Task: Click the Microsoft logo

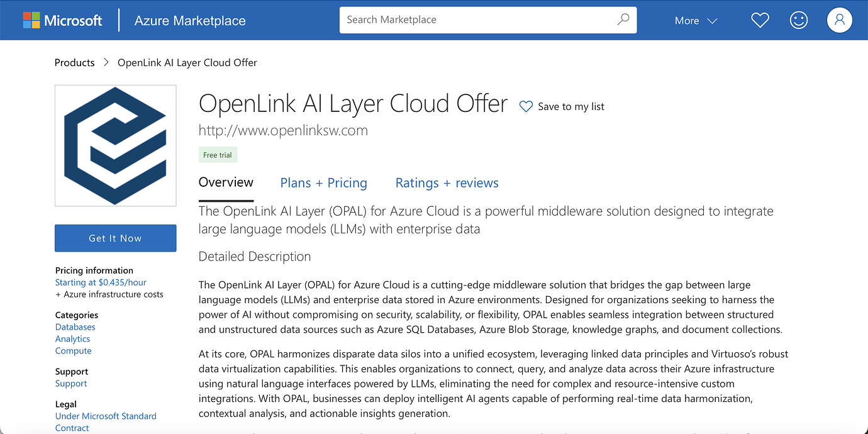Action: 62,20
